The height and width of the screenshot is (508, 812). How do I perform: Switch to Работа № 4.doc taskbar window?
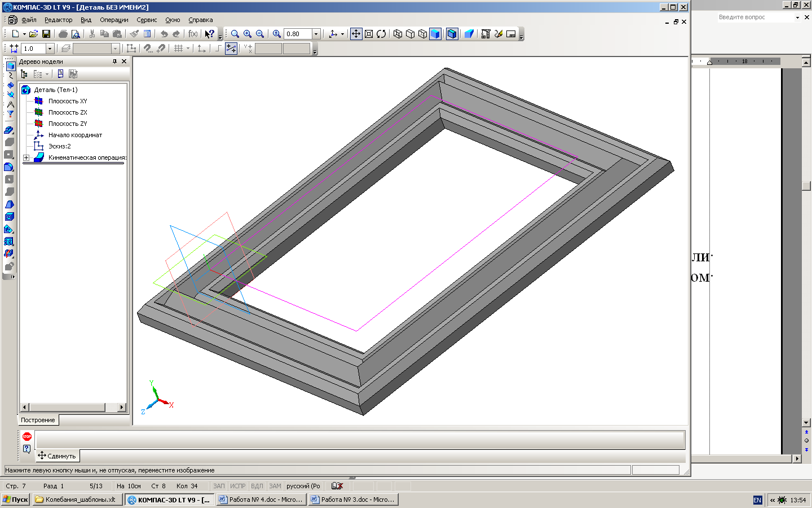click(261, 500)
